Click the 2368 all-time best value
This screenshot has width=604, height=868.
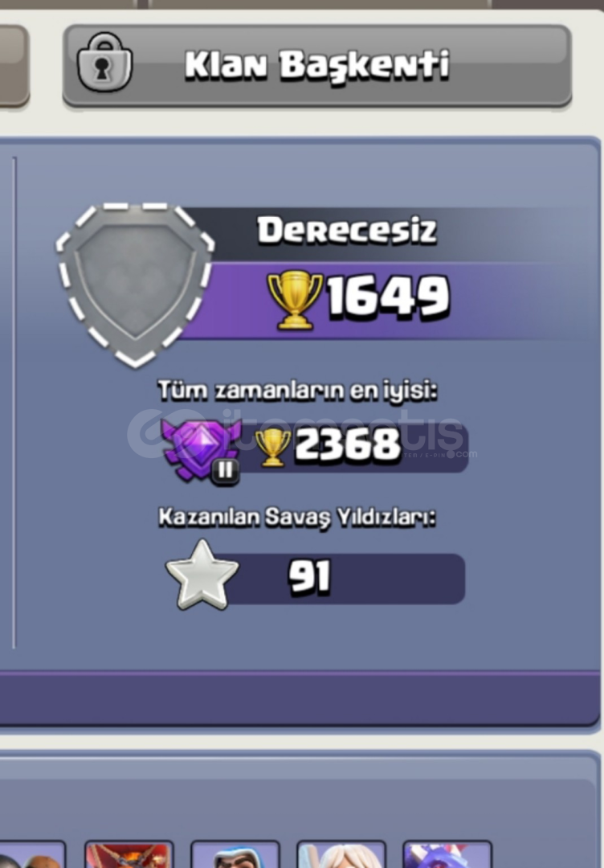(x=348, y=444)
